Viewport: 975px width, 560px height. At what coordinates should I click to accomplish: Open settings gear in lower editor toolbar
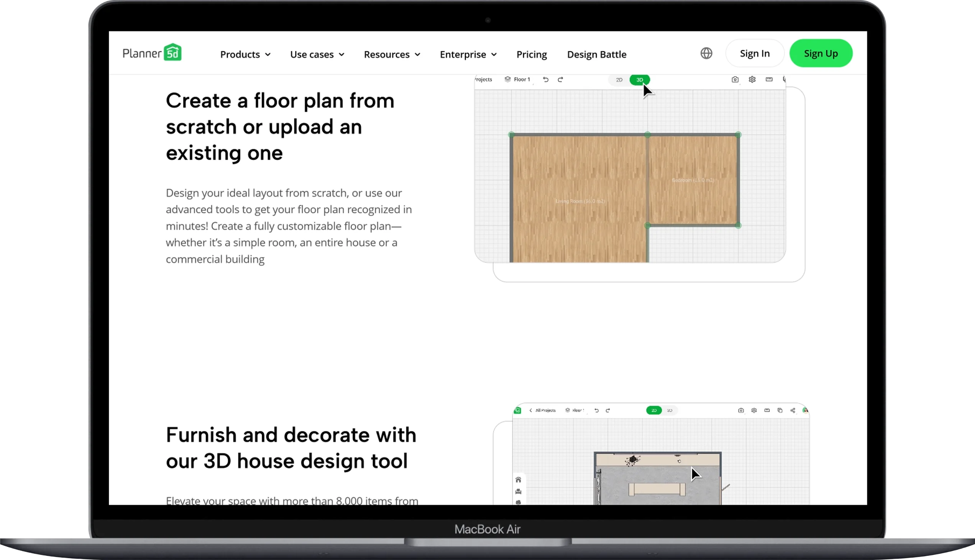[x=754, y=410]
